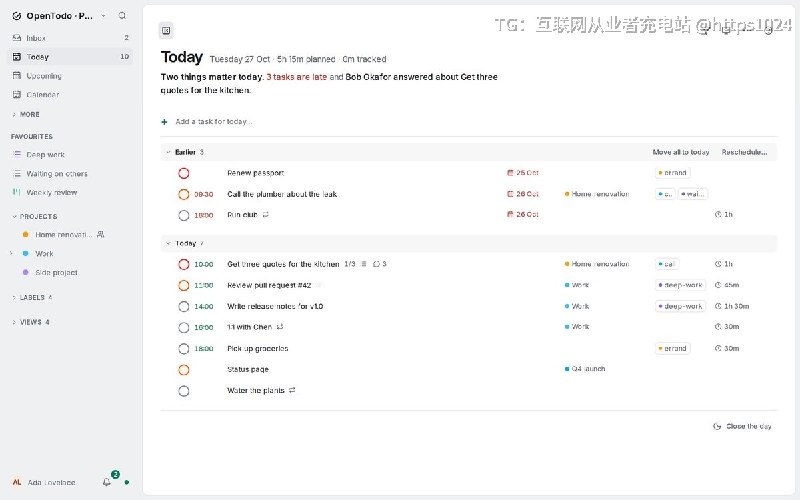The image size is (800, 500).
Task: Click the OpenTodo checkmark logo
Action: [x=17, y=16]
